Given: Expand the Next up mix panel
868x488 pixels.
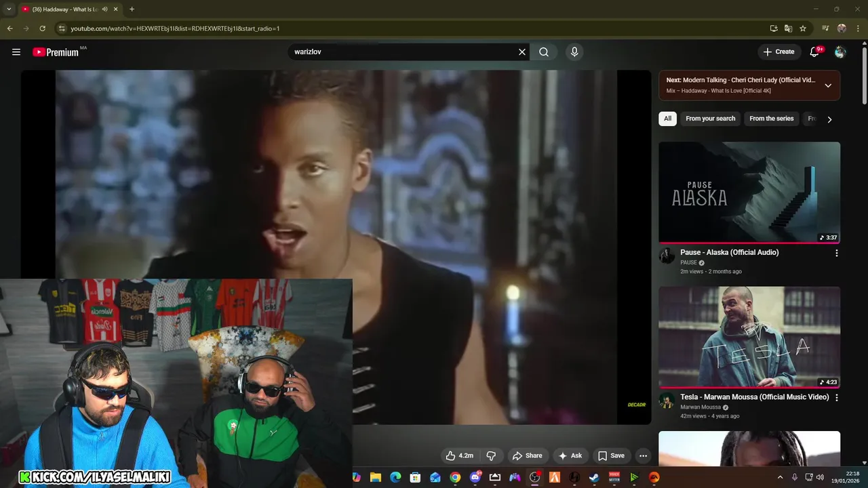Looking at the screenshot, I should point(828,85).
